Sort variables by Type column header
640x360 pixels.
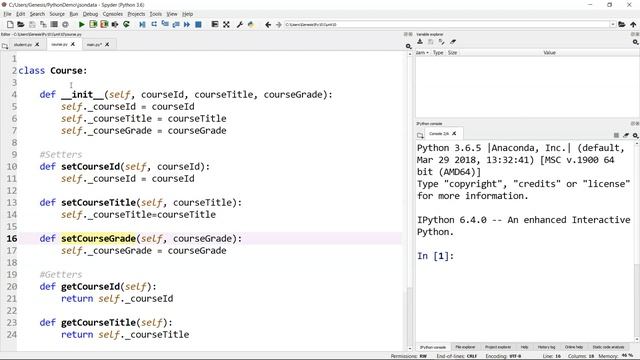[438, 53]
